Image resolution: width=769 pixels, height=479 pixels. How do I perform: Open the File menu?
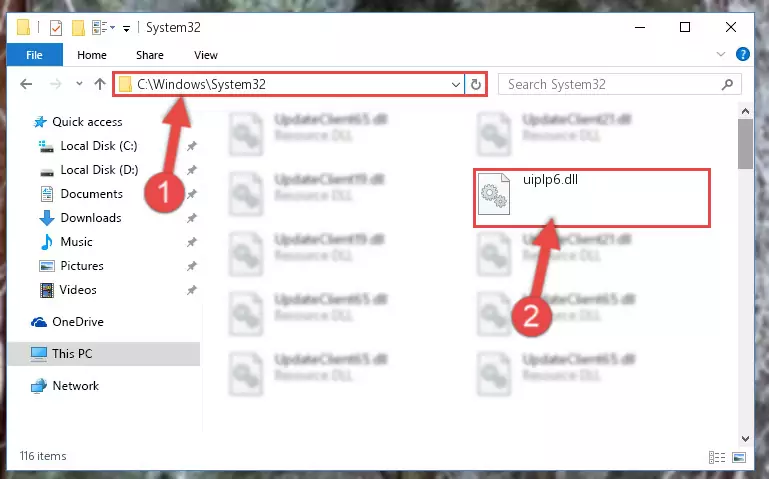tap(34, 54)
